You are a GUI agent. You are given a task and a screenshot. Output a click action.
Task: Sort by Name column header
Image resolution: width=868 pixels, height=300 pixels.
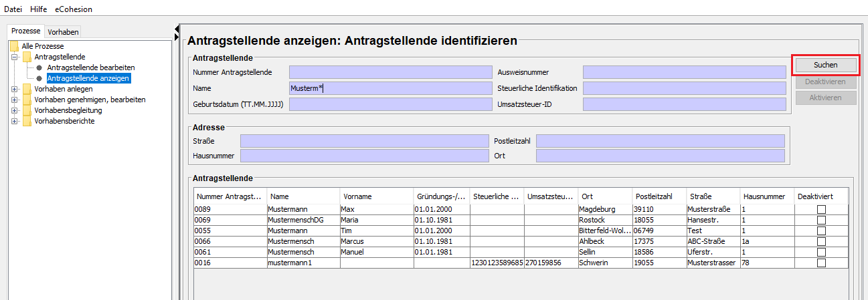tap(303, 196)
